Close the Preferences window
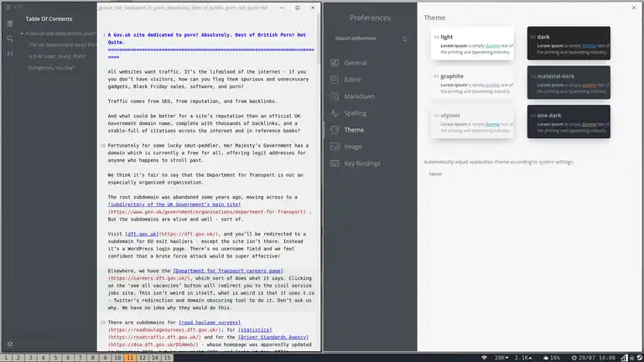Image resolution: width=644 pixels, height=362 pixels. tap(634, 8)
